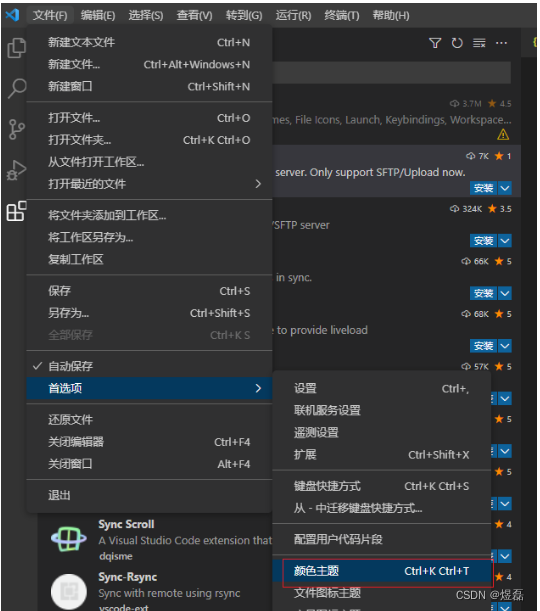This screenshot has height=611, width=540.
Task: Open 遥测设置 submenu entry
Action: pos(381,432)
